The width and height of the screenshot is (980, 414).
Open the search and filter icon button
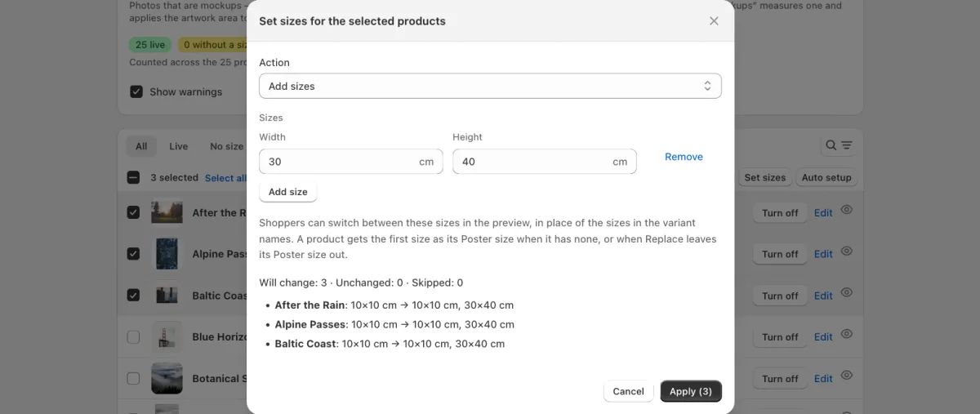coord(839,145)
